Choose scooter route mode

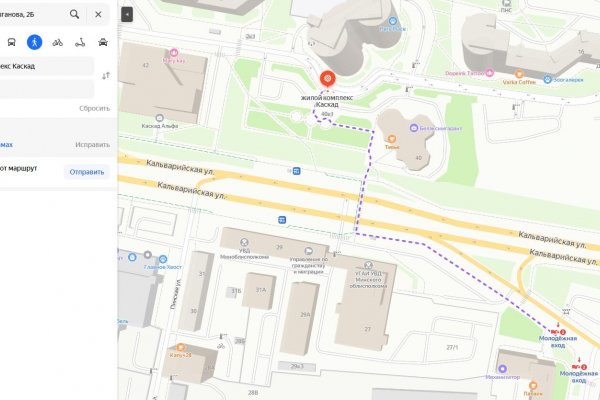tap(80, 42)
